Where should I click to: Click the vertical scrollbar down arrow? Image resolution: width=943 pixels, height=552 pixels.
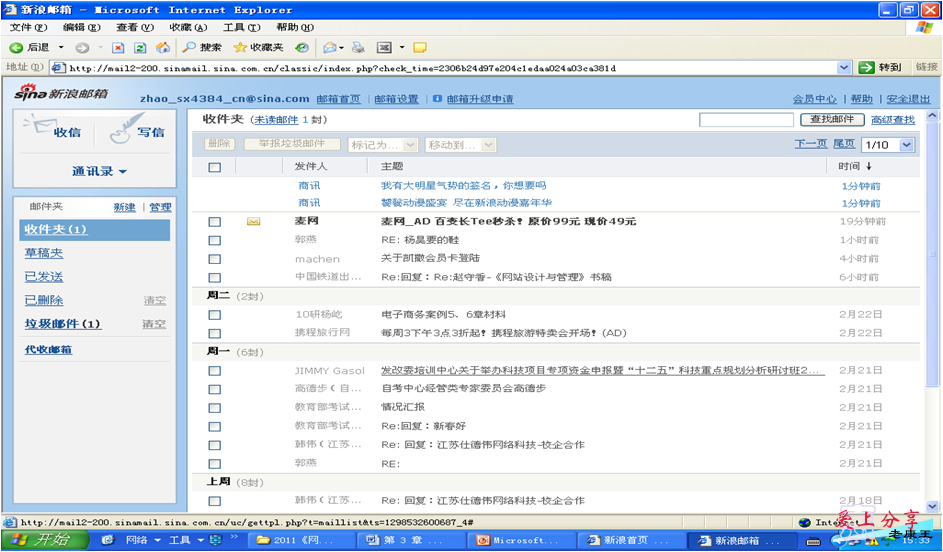(x=932, y=506)
